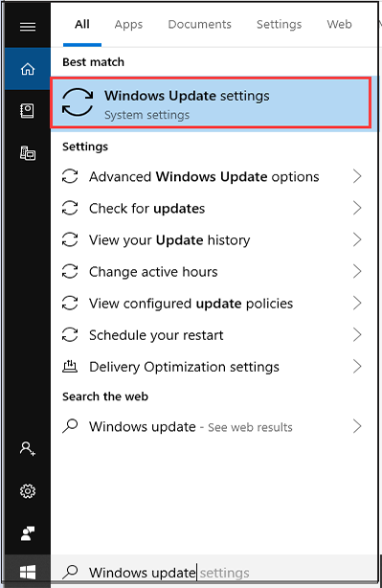The height and width of the screenshot is (588, 382).
Task: Select Schedule your restart result
Action: (x=213, y=334)
